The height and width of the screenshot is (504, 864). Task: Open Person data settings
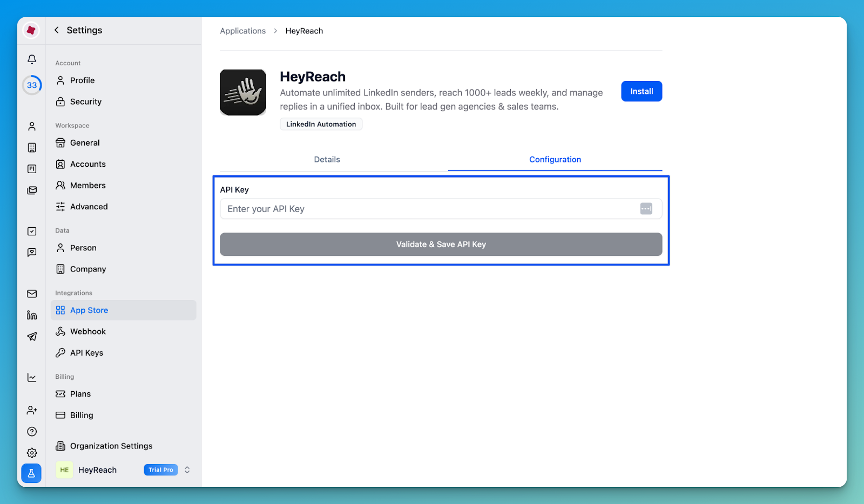(124, 248)
